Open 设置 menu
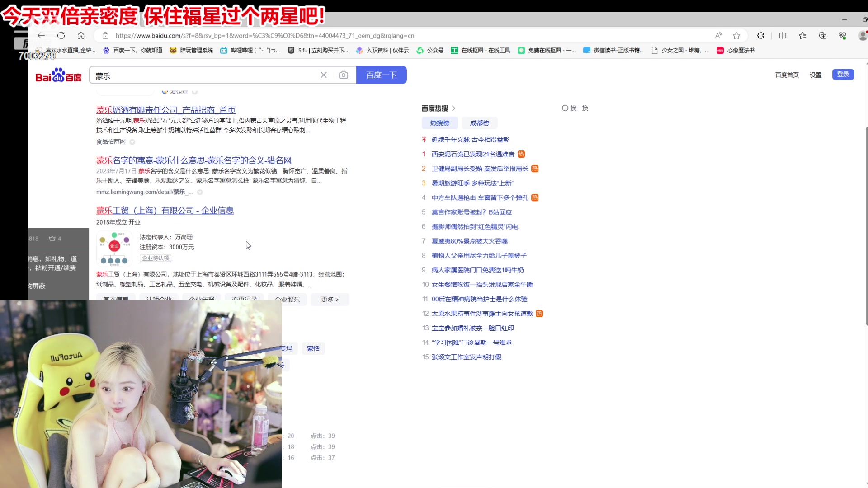868x488 pixels. [815, 75]
